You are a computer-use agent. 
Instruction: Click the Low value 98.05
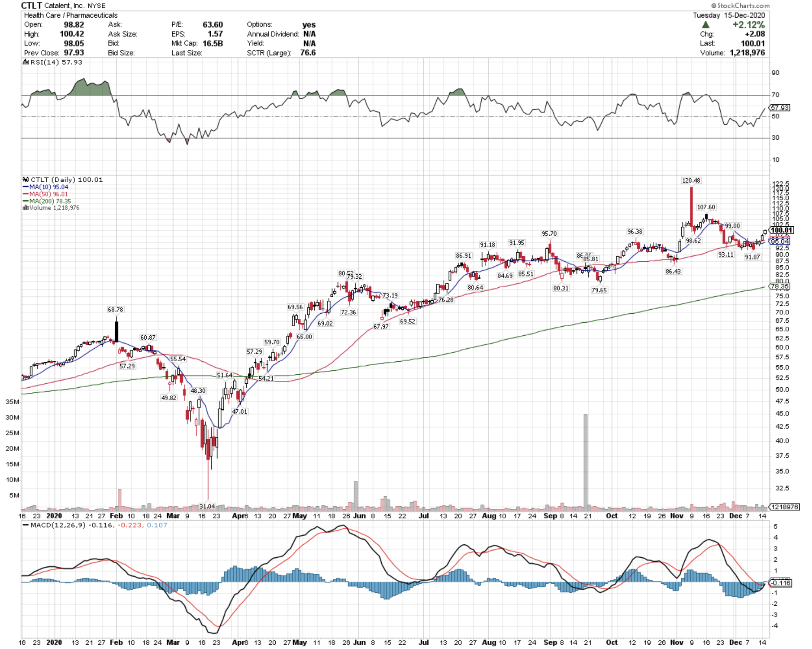pos(74,43)
